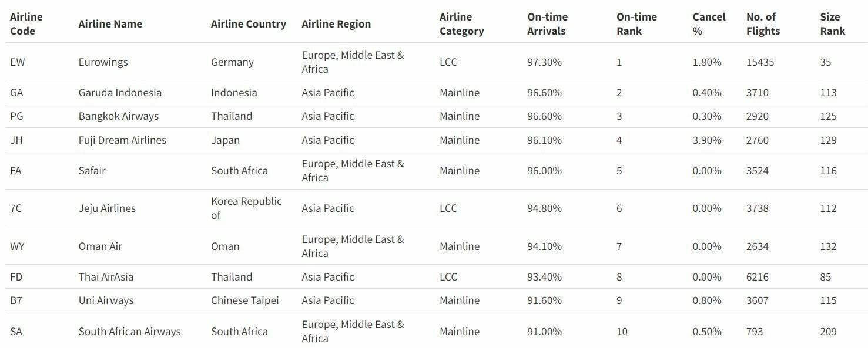Click the Airline Region column header
Image resolution: width=868 pixels, height=348 pixels.
click(x=336, y=24)
